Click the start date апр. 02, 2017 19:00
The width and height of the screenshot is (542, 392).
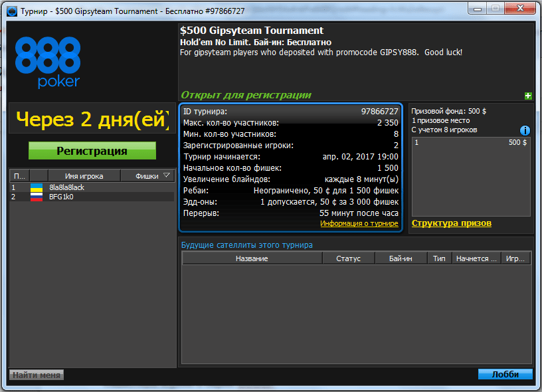360,157
